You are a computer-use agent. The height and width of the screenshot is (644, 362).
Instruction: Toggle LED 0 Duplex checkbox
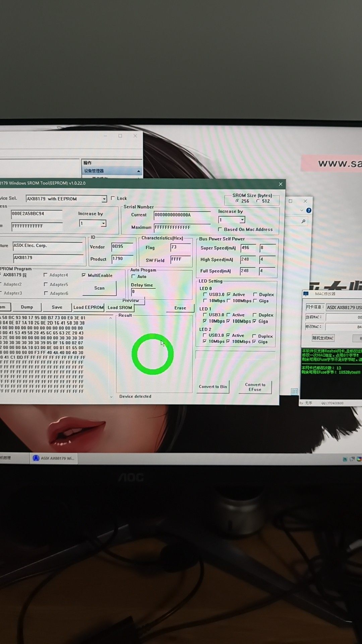coord(255,294)
